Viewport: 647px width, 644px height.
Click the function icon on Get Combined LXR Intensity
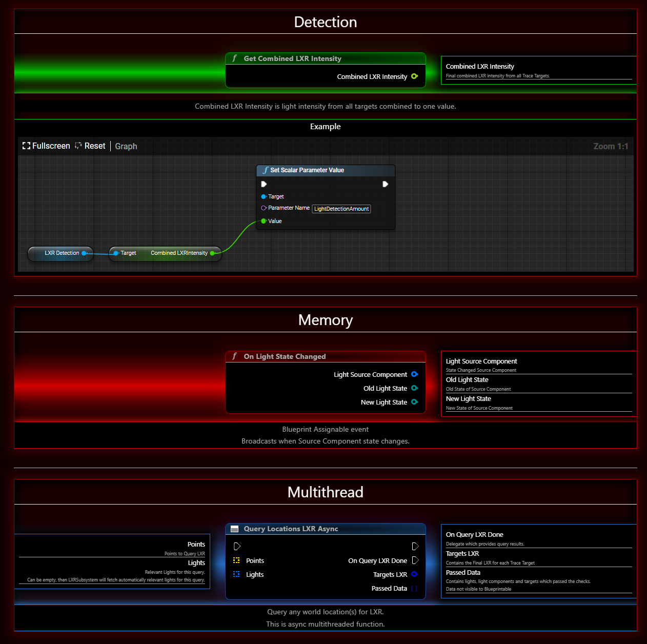(235, 58)
